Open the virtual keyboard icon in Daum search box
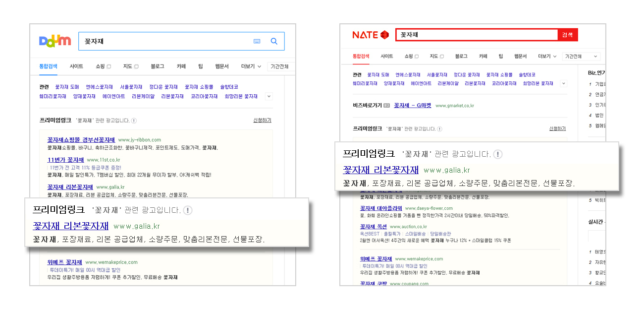The image size is (644, 309). tap(257, 41)
